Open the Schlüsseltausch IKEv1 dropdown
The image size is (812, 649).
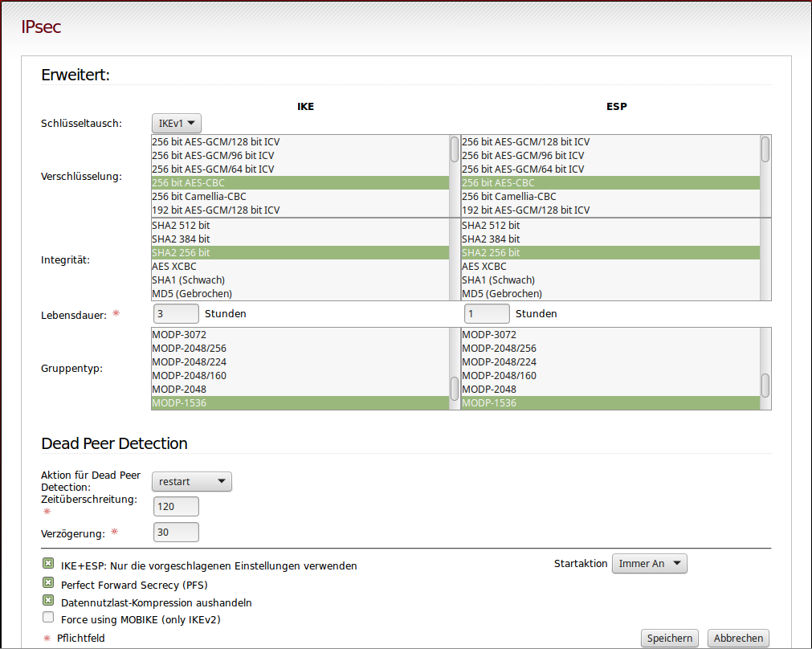pyautogui.click(x=177, y=123)
